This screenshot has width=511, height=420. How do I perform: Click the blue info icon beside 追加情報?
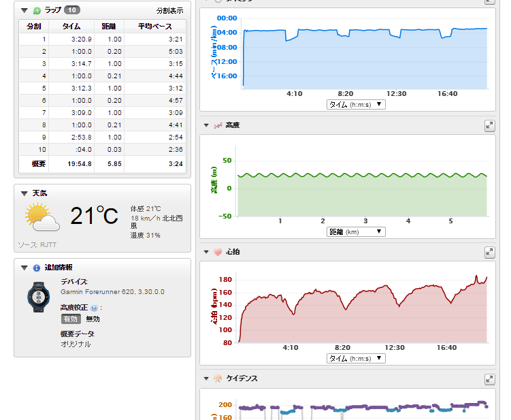click(36, 268)
